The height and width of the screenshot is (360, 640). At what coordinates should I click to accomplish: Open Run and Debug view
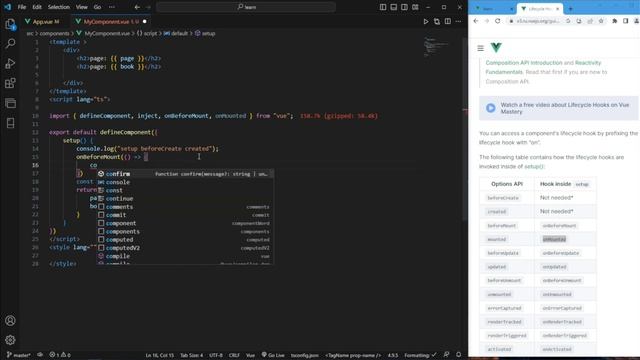(x=10, y=63)
